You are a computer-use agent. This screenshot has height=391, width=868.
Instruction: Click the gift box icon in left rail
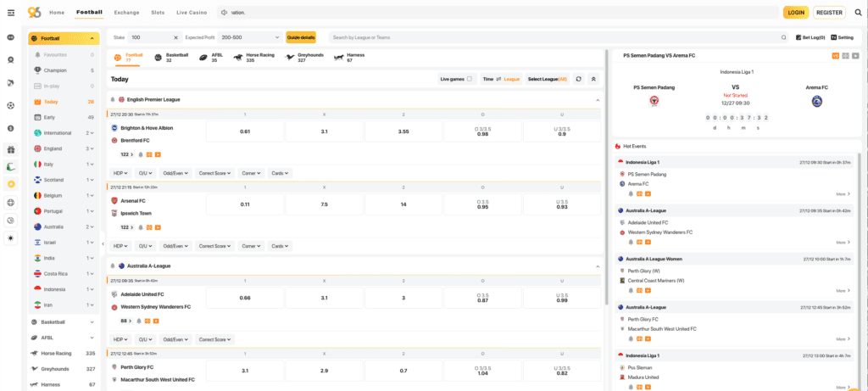[10, 149]
